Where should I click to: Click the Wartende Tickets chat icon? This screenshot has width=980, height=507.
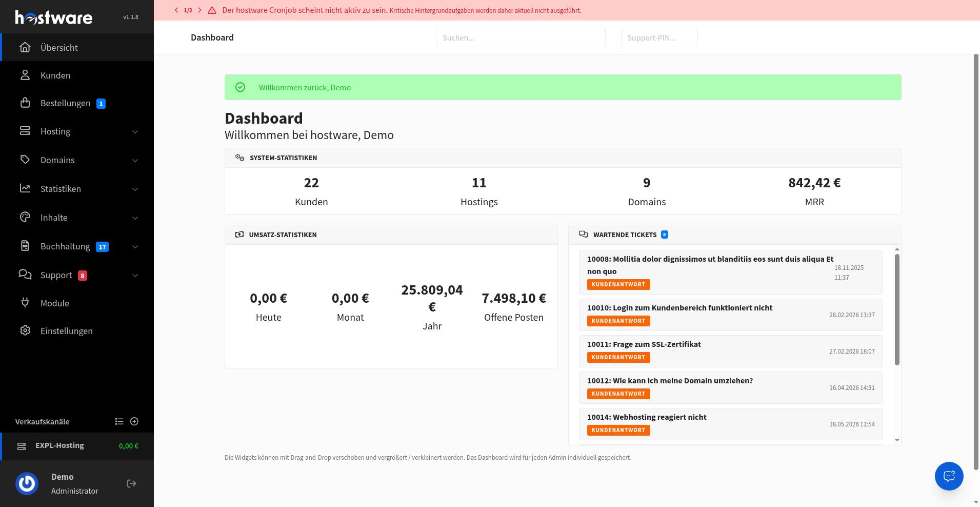click(583, 235)
